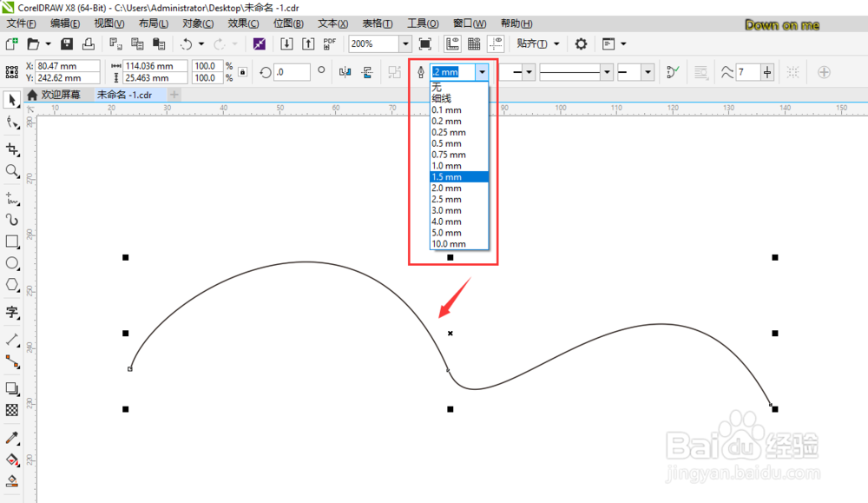Open the 位图(B) Bitmaps menu

click(288, 23)
